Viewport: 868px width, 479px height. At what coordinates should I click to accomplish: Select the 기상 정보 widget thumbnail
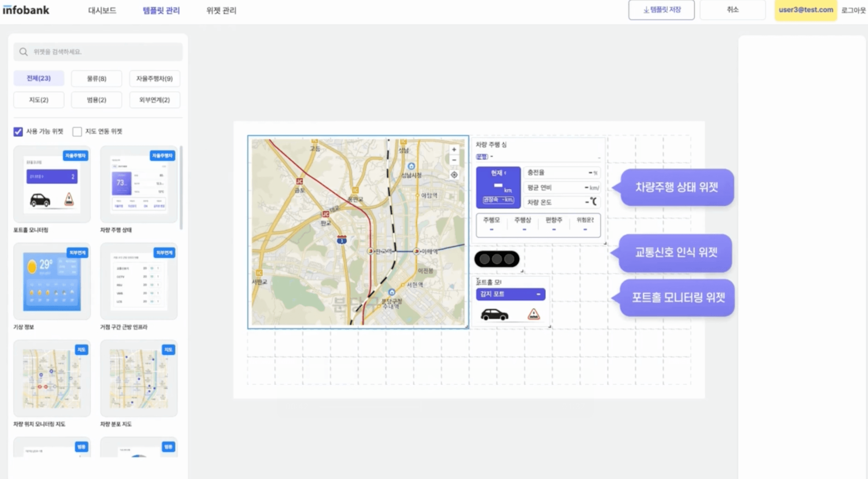pos(52,281)
